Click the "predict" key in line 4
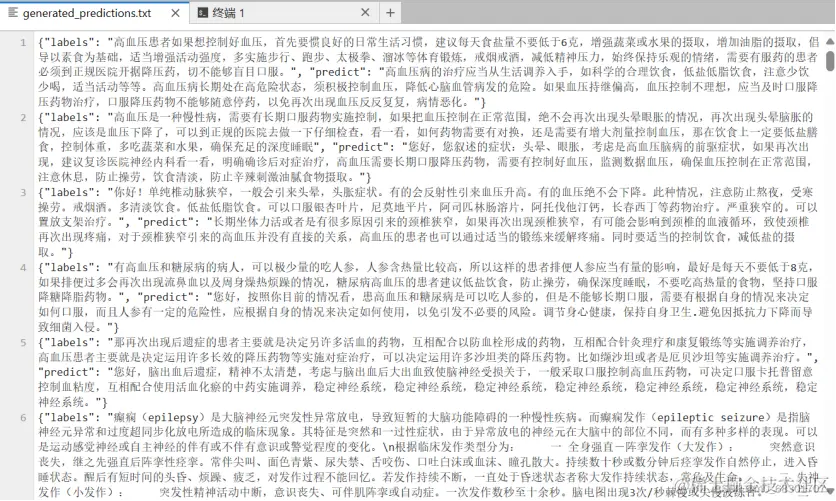836x501 pixels. point(167,297)
